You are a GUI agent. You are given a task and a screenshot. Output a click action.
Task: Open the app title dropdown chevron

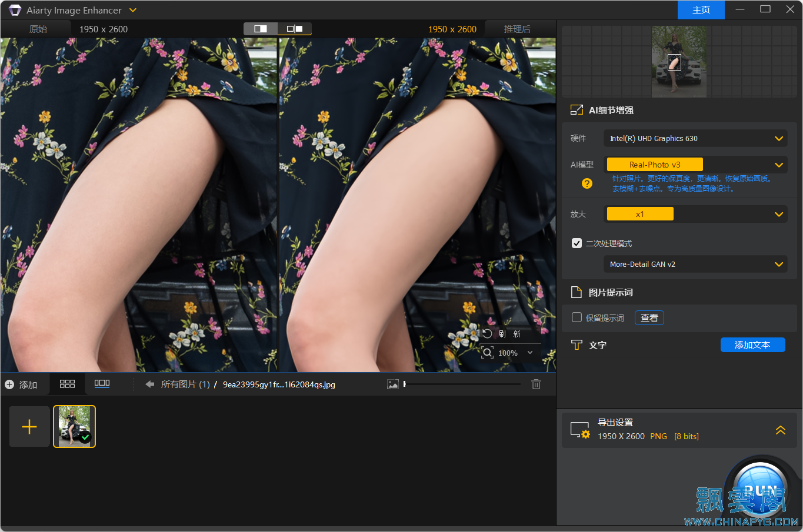133,10
